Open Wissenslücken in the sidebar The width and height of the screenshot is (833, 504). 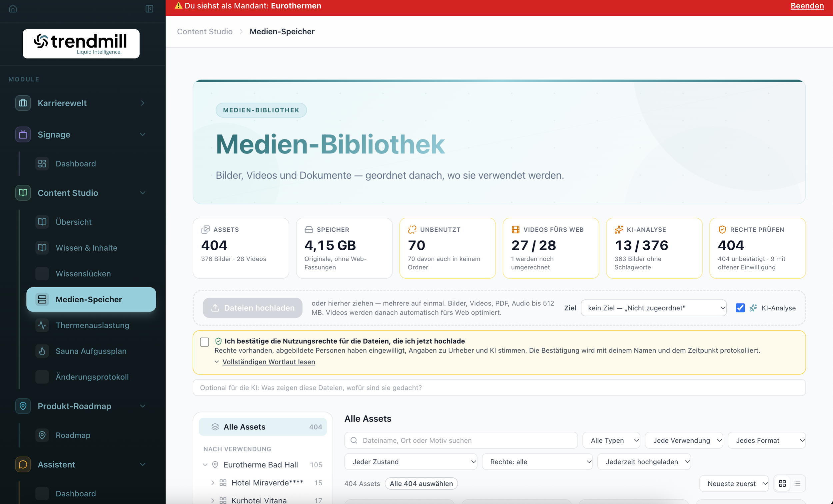91,274
